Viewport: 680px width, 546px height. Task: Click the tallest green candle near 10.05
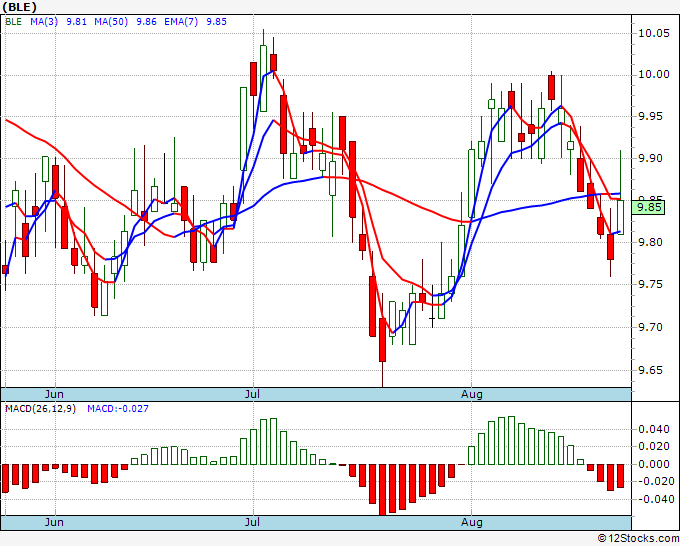263,78
